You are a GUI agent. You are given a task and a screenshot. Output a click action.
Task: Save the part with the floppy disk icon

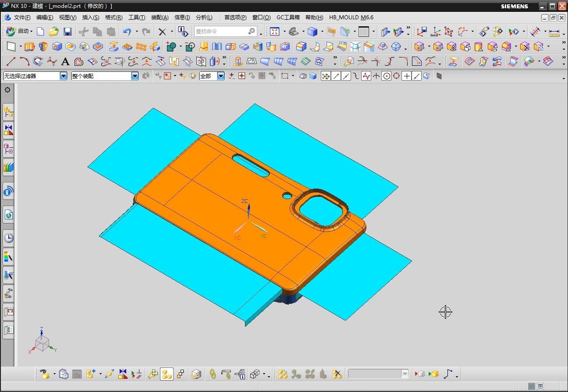(67, 32)
